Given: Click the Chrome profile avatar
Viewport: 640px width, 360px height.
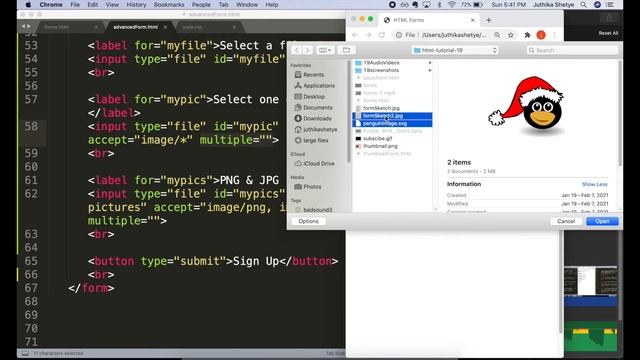Looking at the screenshot, I should tap(541, 35).
